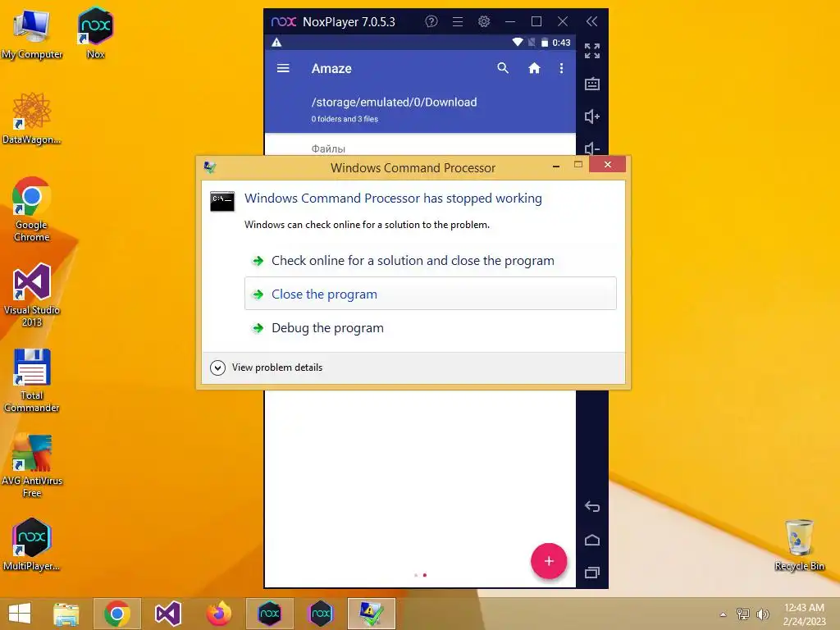Viewport: 840px width, 630px height.
Task: Click 0 folders and 3 files text
Action: coord(345,119)
